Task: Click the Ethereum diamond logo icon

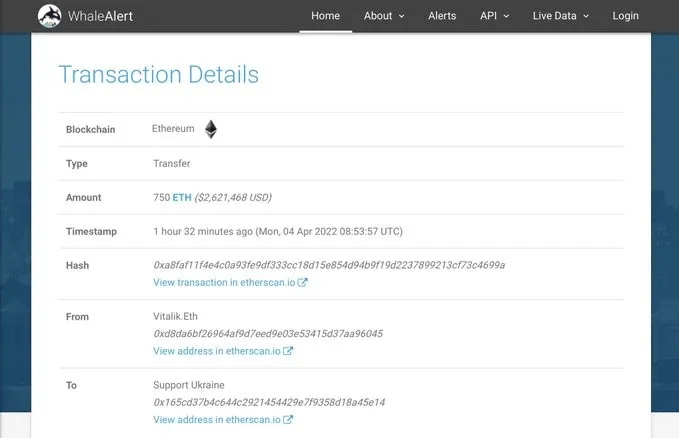Action: point(211,129)
